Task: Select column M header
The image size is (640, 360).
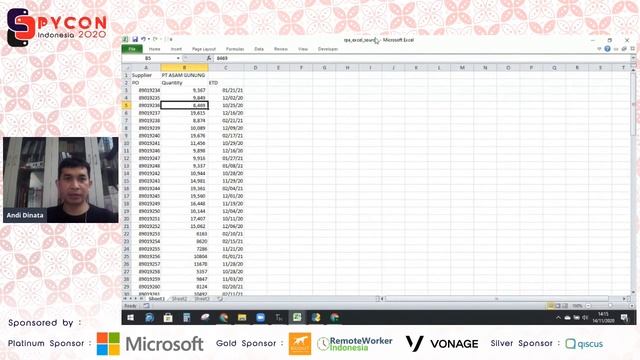Action: pyautogui.click(x=462, y=68)
